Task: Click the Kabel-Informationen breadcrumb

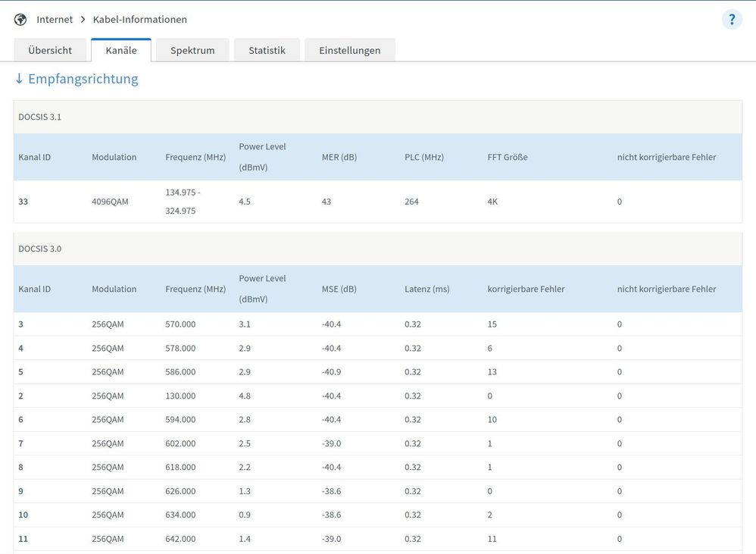Action: (139, 20)
